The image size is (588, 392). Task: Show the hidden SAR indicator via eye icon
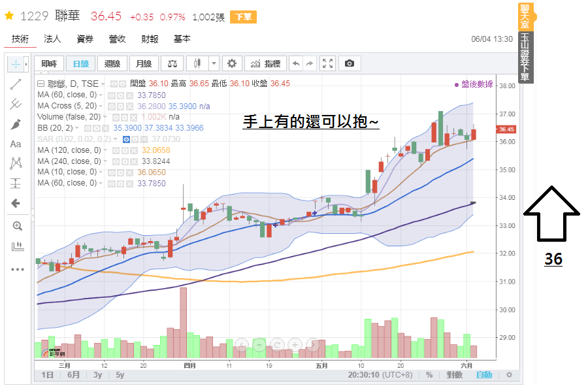126,140
